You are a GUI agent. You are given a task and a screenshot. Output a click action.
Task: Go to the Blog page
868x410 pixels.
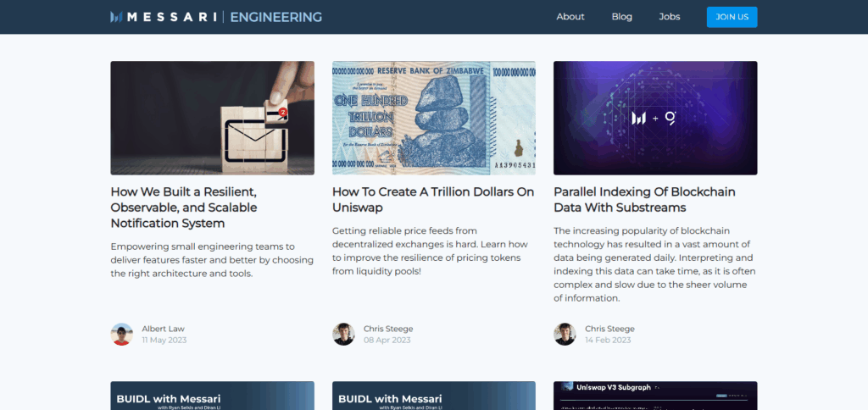pyautogui.click(x=621, y=17)
